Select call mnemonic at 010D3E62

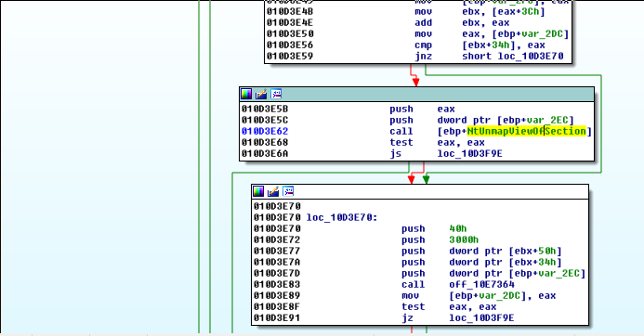401,131
